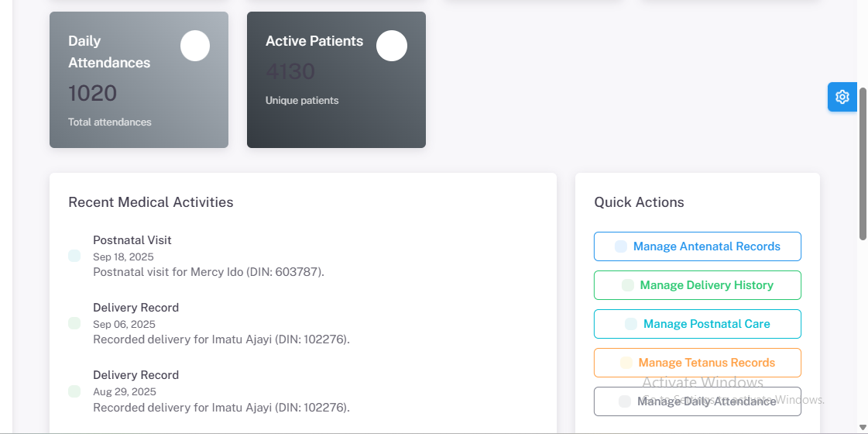The height and width of the screenshot is (434, 868).
Task: Click icon inside Manage Delivery History button
Action: tap(628, 285)
